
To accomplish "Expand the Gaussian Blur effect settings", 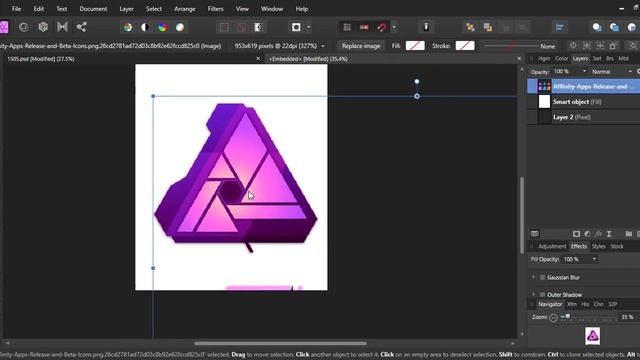I will coord(533,277).
